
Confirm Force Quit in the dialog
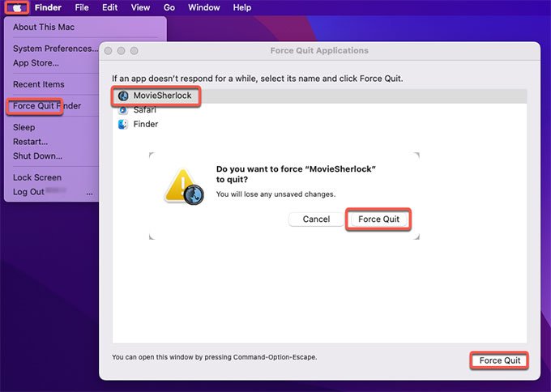378,219
